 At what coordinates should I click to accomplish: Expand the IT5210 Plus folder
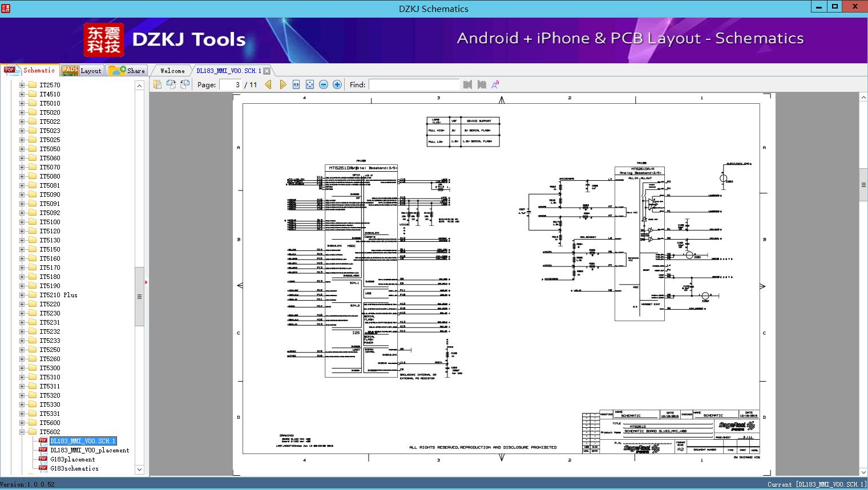click(22, 295)
